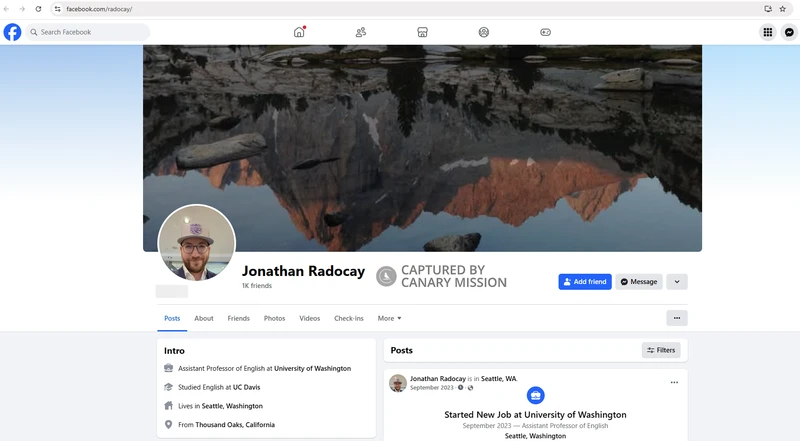
Task: Open the mountain lake cover photo
Action: (x=422, y=148)
